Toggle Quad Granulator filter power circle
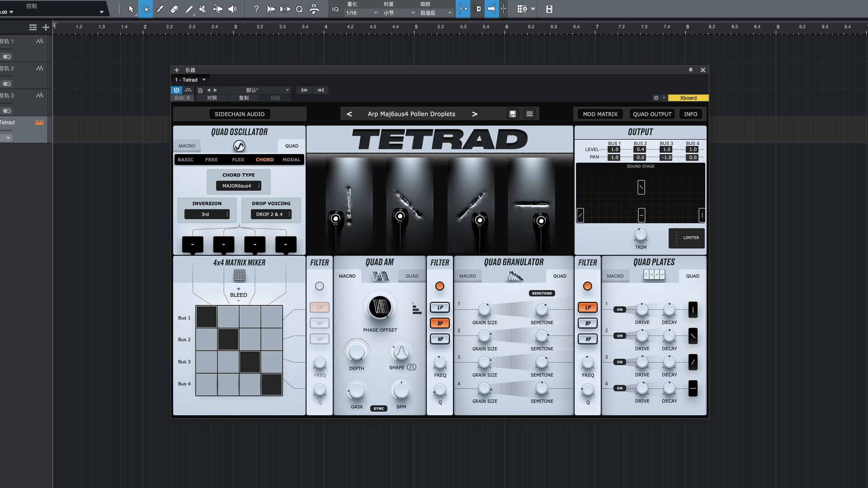868x488 pixels. [439, 286]
